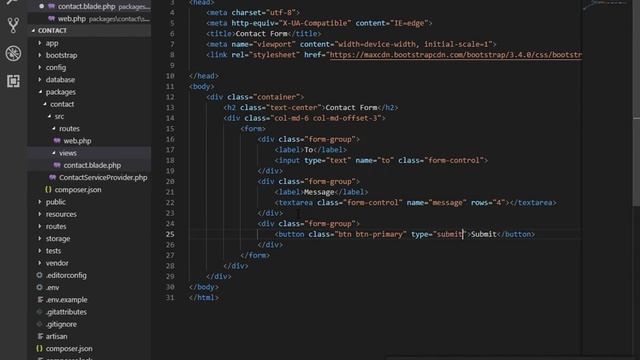
Task: Open the Source Control view
Action: coord(13,25)
